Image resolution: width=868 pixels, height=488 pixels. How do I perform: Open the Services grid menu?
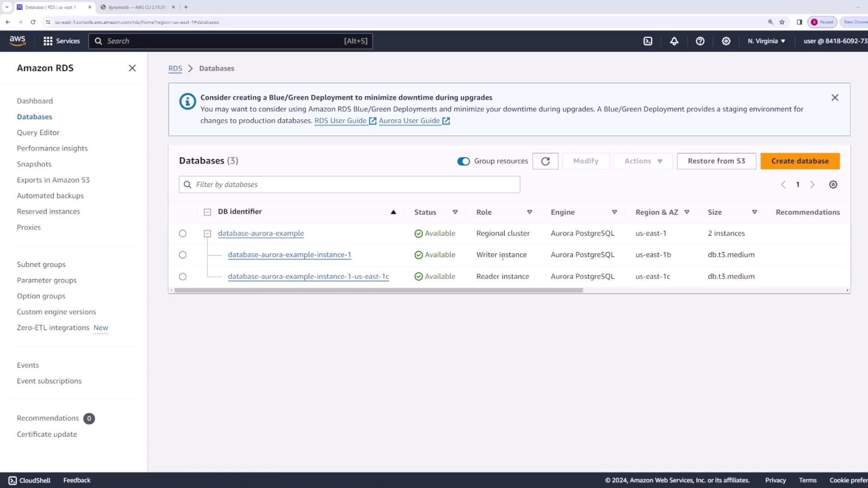pos(48,41)
